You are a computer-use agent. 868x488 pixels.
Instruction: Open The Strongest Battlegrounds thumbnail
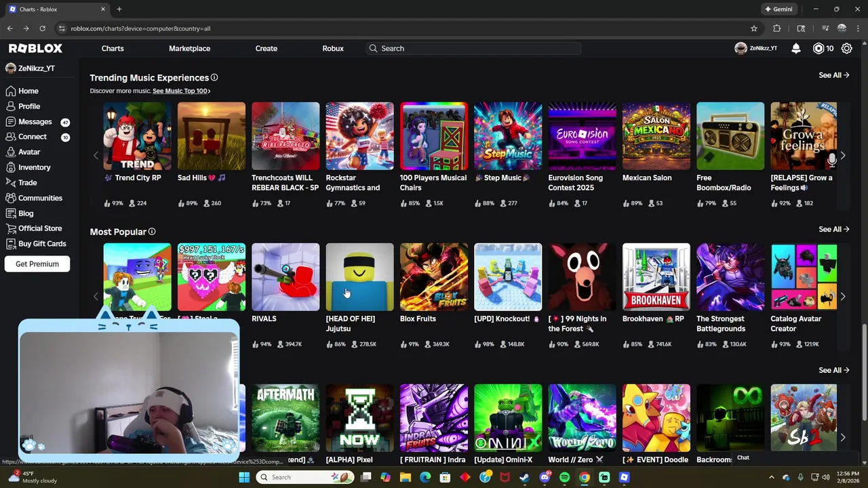click(730, 277)
